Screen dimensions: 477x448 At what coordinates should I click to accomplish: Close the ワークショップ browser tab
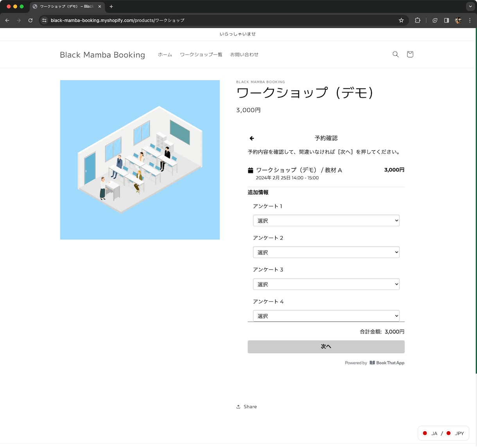(x=100, y=7)
